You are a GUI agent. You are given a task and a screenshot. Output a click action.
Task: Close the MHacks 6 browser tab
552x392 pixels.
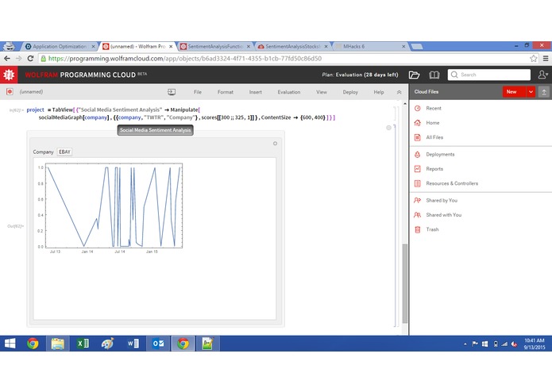[403, 46]
